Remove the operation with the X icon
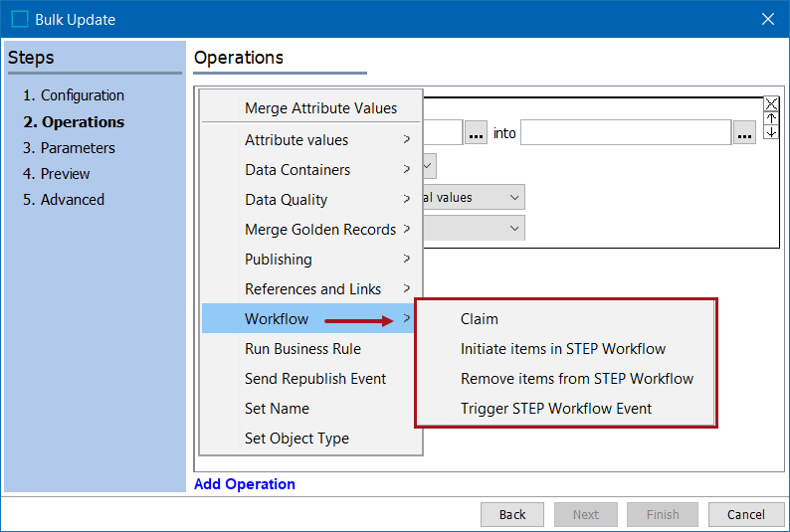This screenshot has height=532, width=790. 771,103
